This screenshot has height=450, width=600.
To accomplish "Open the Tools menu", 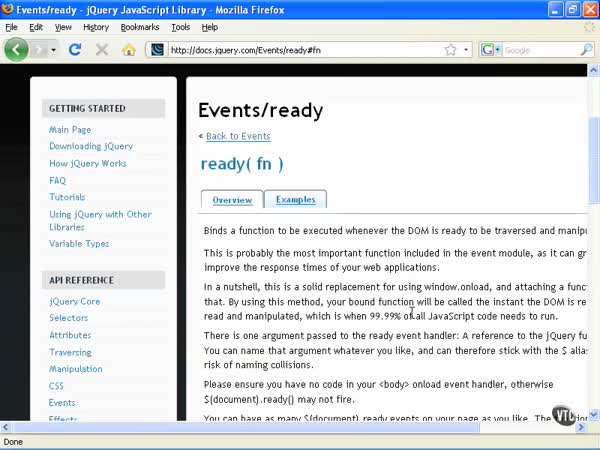I will pyautogui.click(x=180, y=27).
